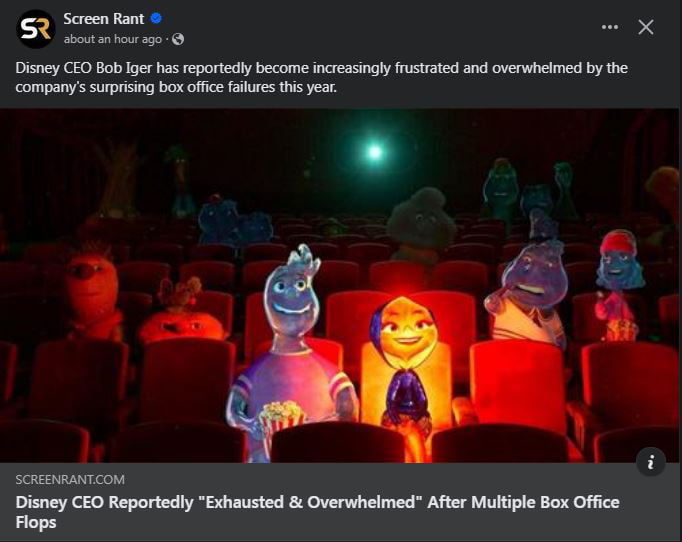Viewport: 682px width, 542px height.
Task: Click the water character wearing a red cap
Action: point(618,285)
